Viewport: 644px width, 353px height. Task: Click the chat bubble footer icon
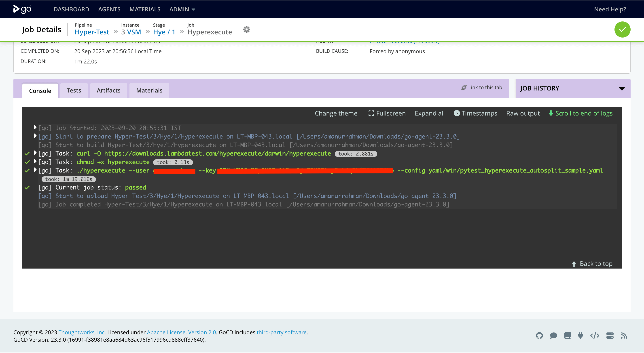coord(553,336)
